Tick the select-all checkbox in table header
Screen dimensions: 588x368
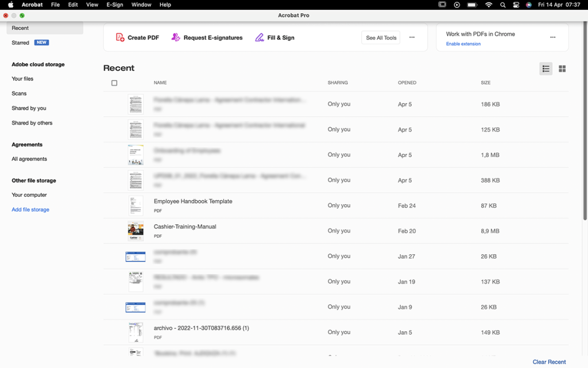(x=114, y=83)
